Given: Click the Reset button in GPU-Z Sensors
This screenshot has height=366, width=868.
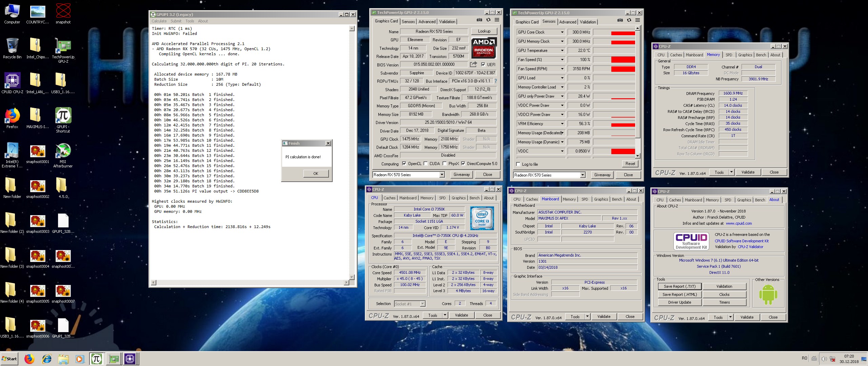Looking at the screenshot, I should point(630,164).
